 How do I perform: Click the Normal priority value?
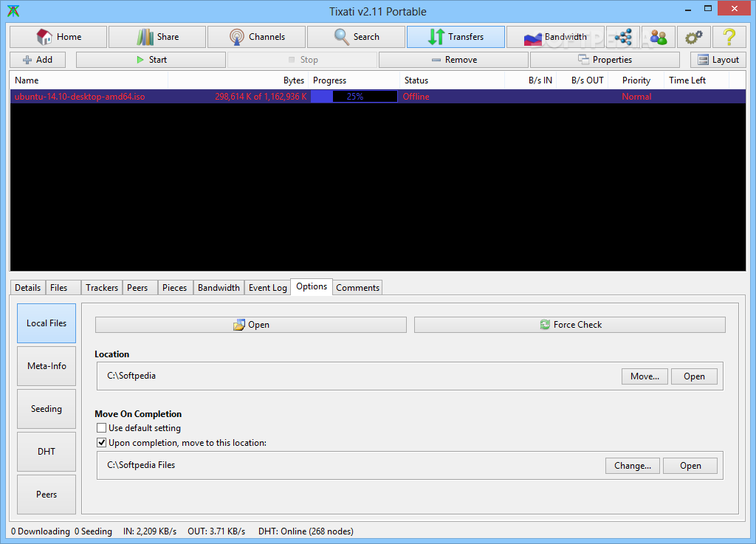click(x=636, y=97)
